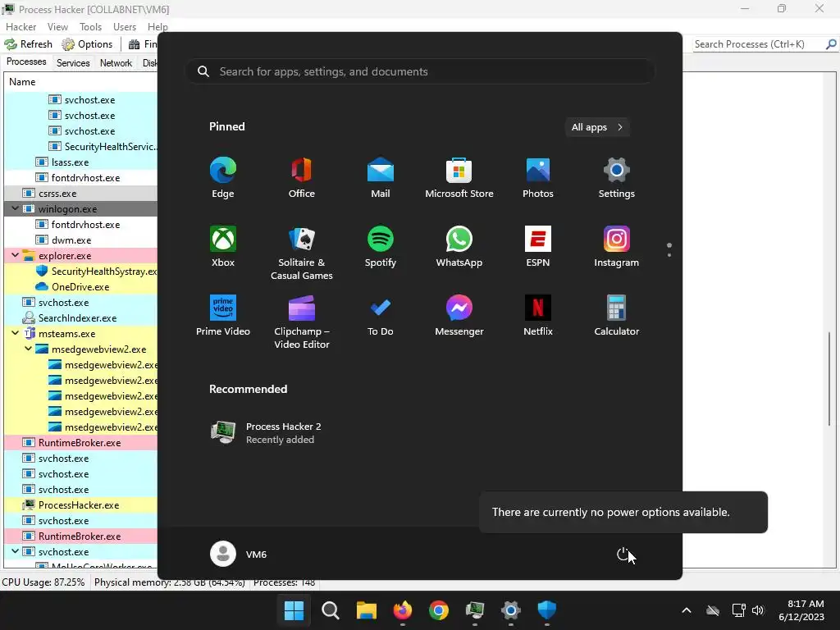
Task: Collapse the parent msedgewebview2.exe node
Action: 29,348
